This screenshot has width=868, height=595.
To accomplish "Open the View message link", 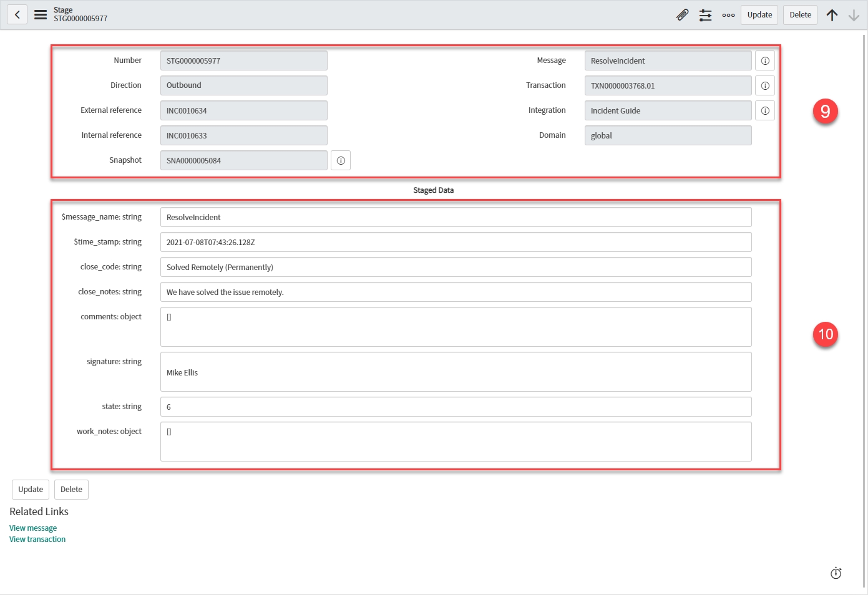I will [33, 528].
